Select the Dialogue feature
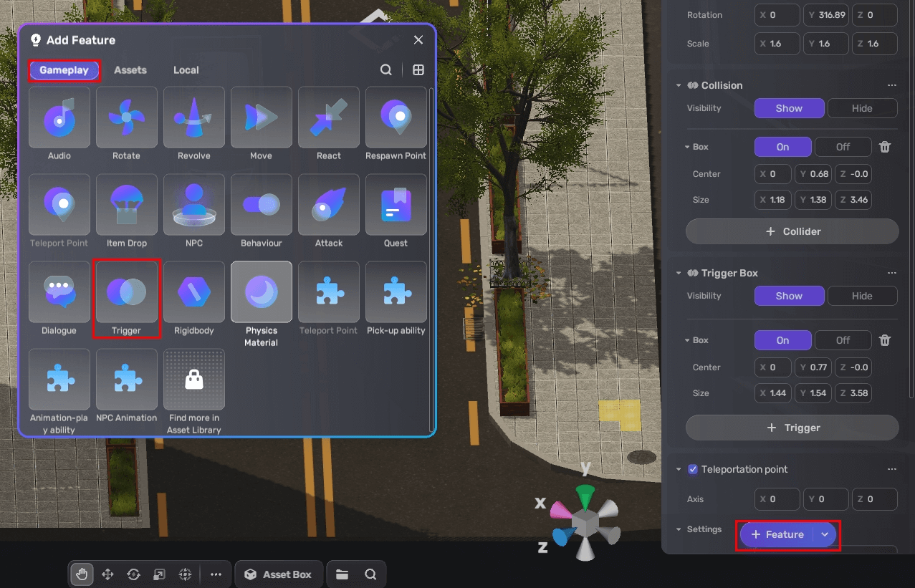The height and width of the screenshot is (588, 915). click(x=59, y=292)
